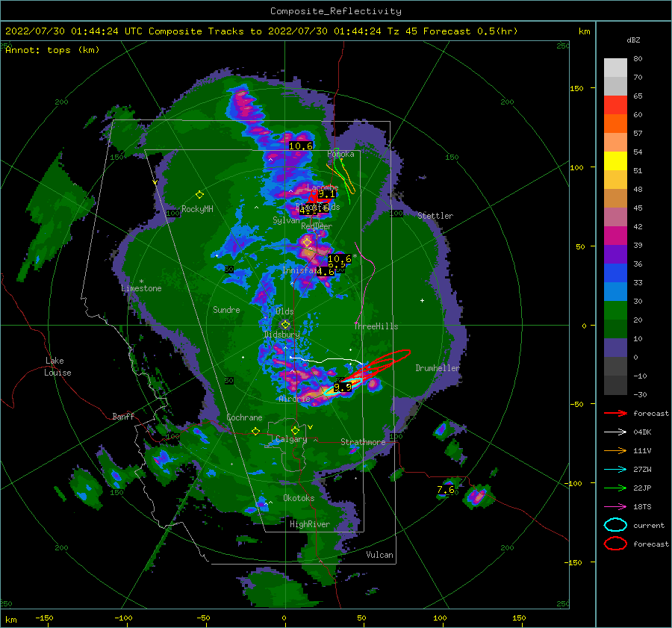Screen dimensions: 672x628
Task: Click the 7.6 tops value in southeast
Action: pos(446,490)
